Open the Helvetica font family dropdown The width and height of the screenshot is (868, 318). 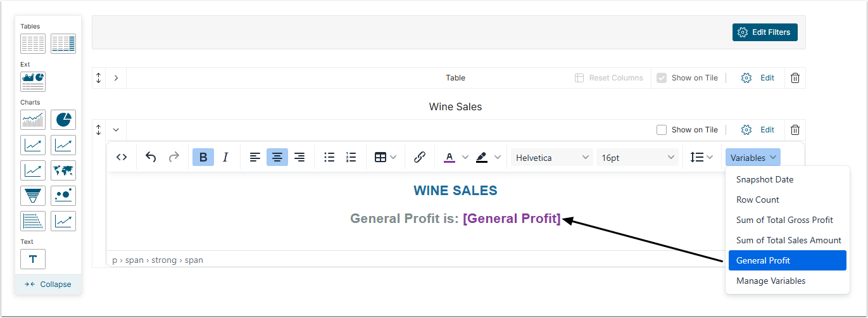point(551,158)
